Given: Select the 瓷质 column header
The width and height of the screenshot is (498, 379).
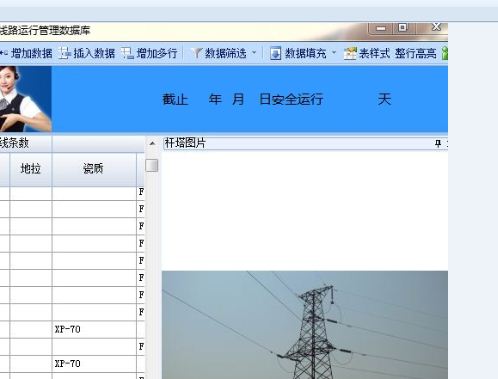Looking at the screenshot, I should pos(93,169).
